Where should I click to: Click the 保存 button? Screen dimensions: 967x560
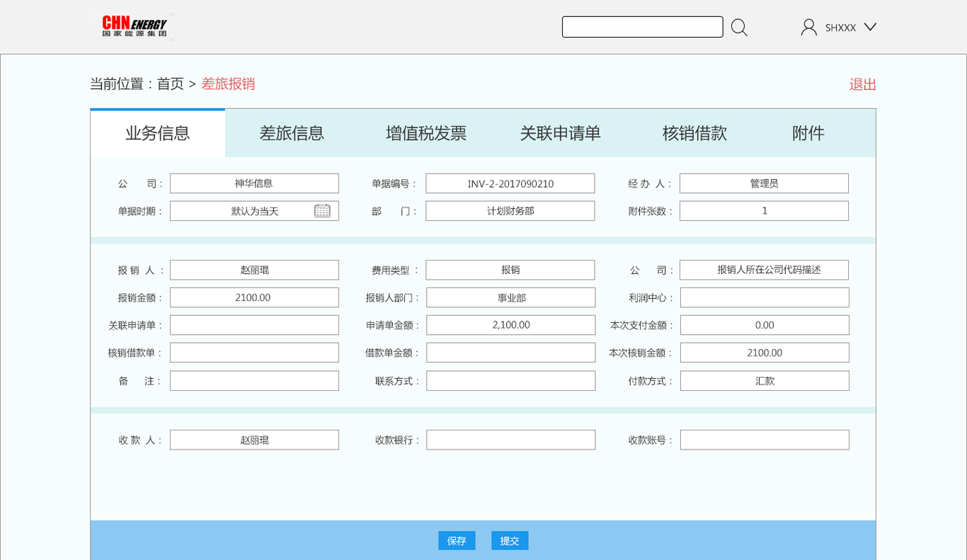pos(457,541)
